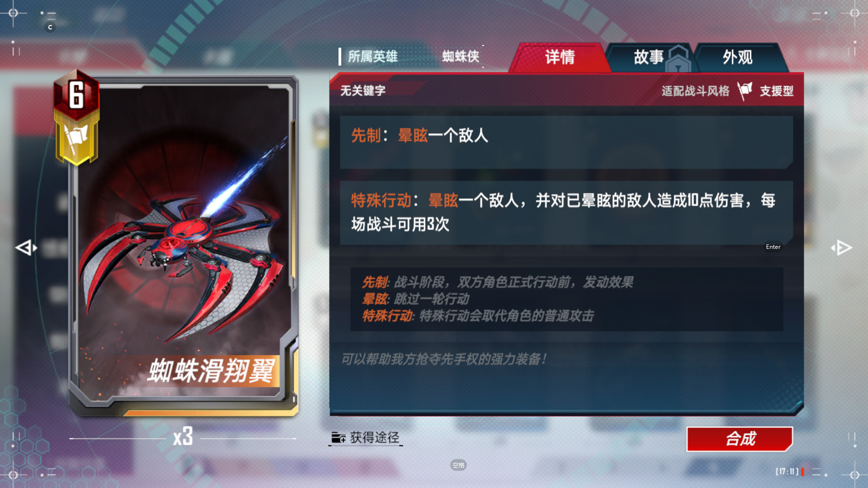The image size is (868, 488).
Task: Click the x3 card count indicator
Action: tap(183, 437)
